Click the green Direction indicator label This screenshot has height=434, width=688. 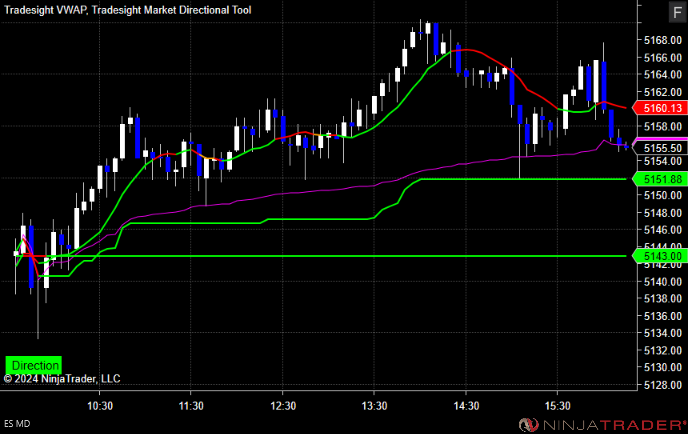pyautogui.click(x=33, y=365)
